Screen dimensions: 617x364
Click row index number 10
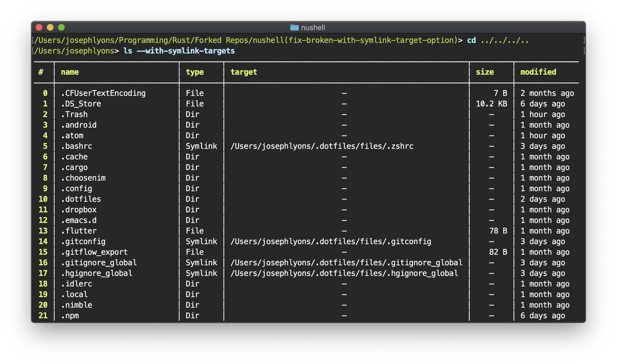43,199
